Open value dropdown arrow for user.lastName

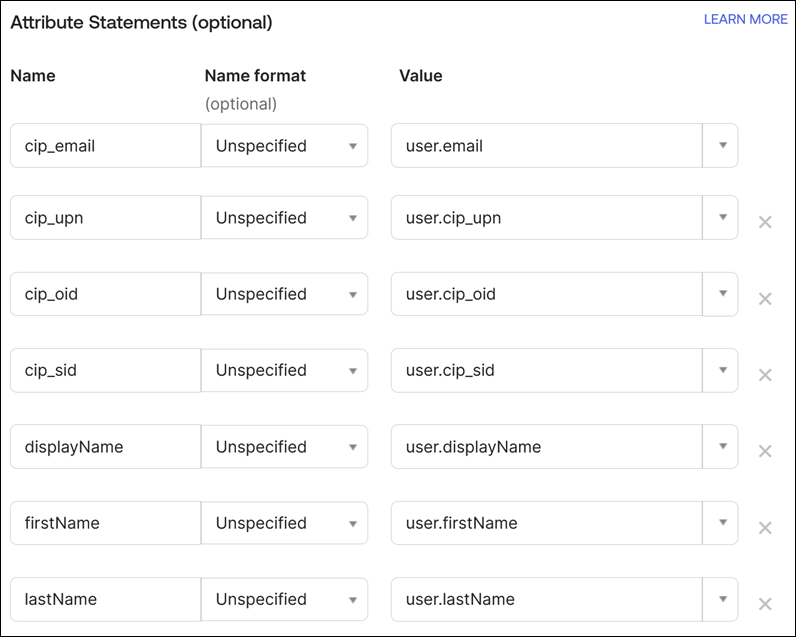[721, 599]
